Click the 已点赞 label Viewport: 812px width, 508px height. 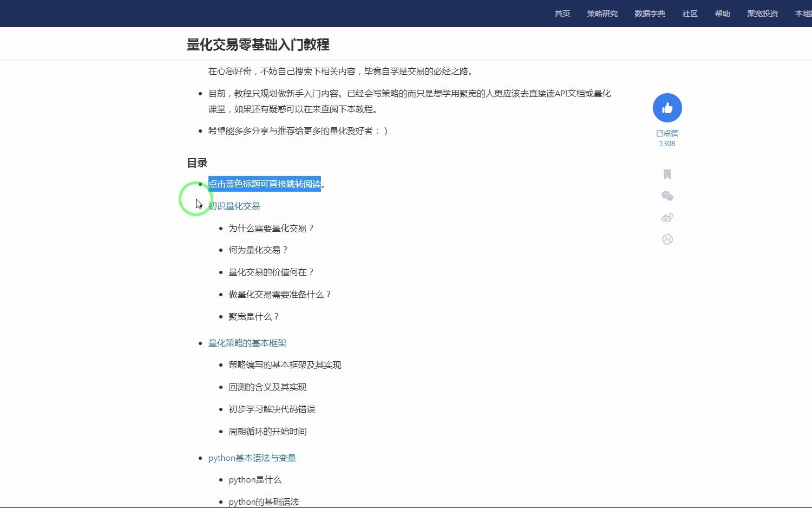coord(667,133)
